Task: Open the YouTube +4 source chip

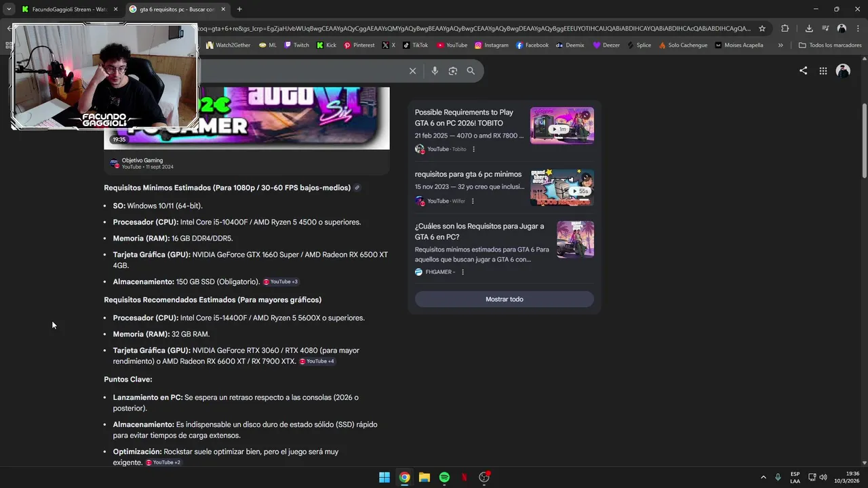Action: click(x=317, y=362)
